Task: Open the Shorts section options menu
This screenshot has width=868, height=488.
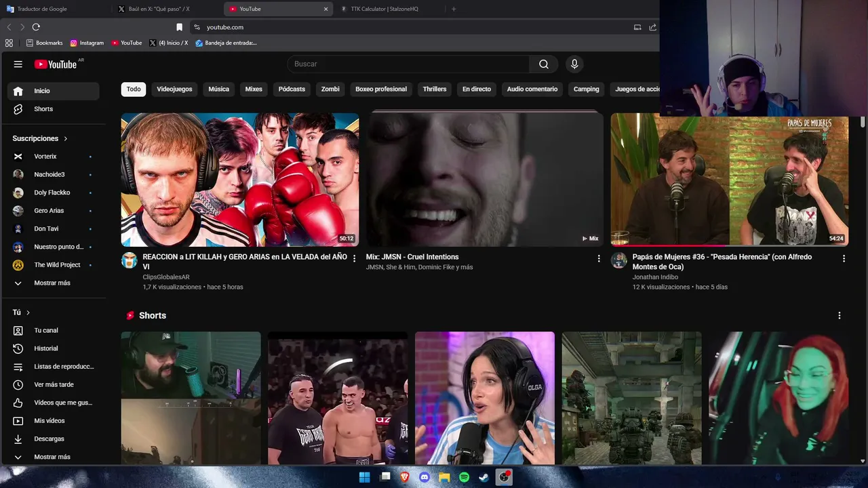Action: click(839, 316)
